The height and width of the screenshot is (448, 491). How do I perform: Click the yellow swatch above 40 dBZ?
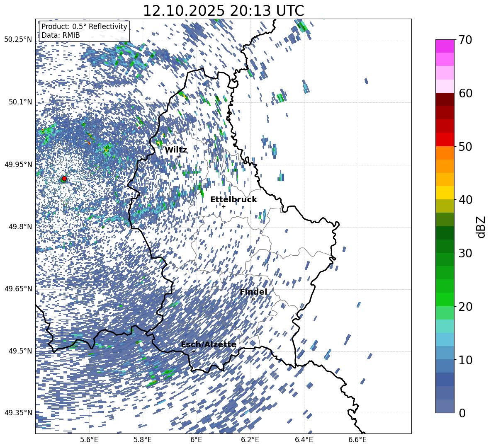pyautogui.click(x=445, y=193)
